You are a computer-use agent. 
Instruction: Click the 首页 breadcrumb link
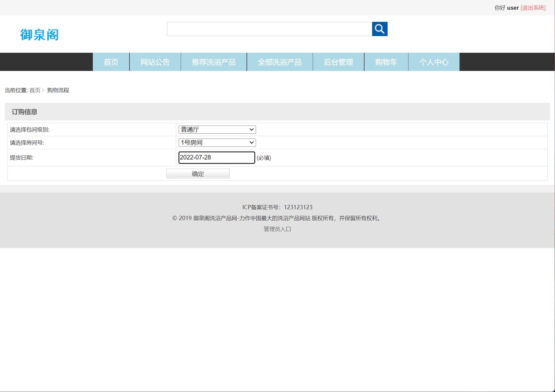pos(35,90)
